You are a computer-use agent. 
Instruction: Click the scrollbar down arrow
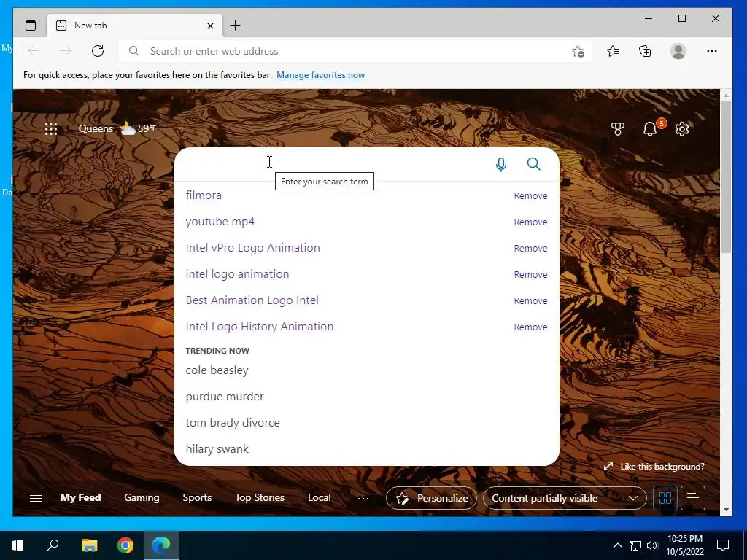coord(726,510)
